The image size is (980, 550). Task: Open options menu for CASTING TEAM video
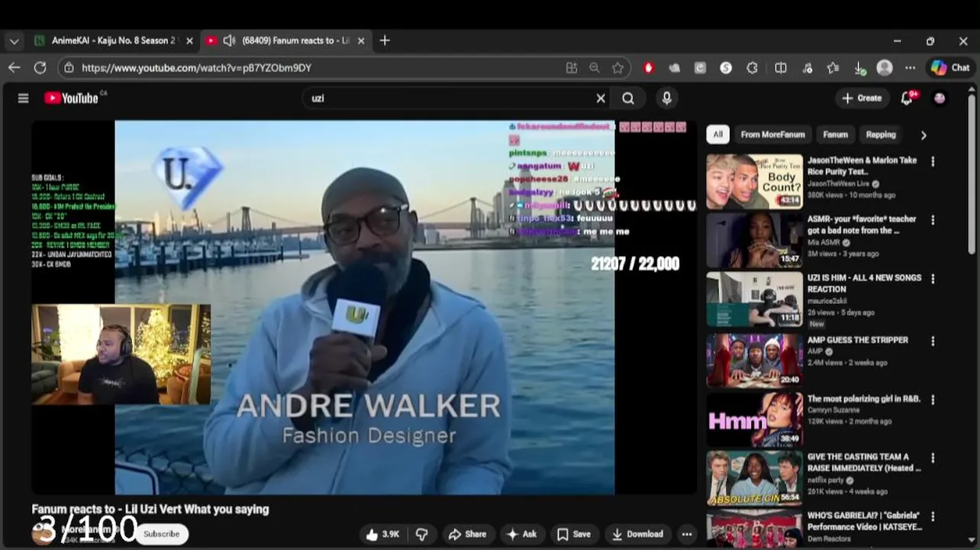pos(933,458)
